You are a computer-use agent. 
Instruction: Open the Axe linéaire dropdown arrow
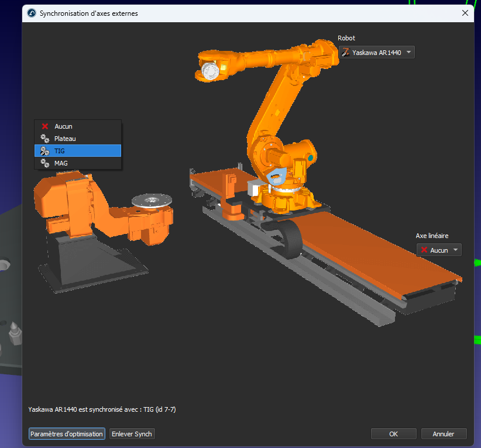(455, 250)
